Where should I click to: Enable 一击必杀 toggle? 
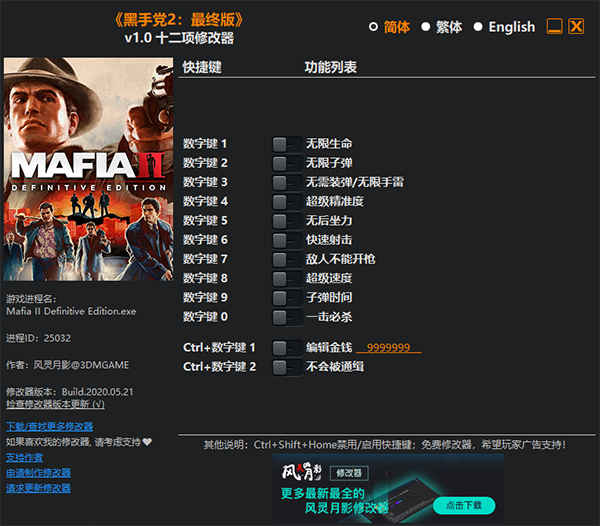(x=287, y=317)
